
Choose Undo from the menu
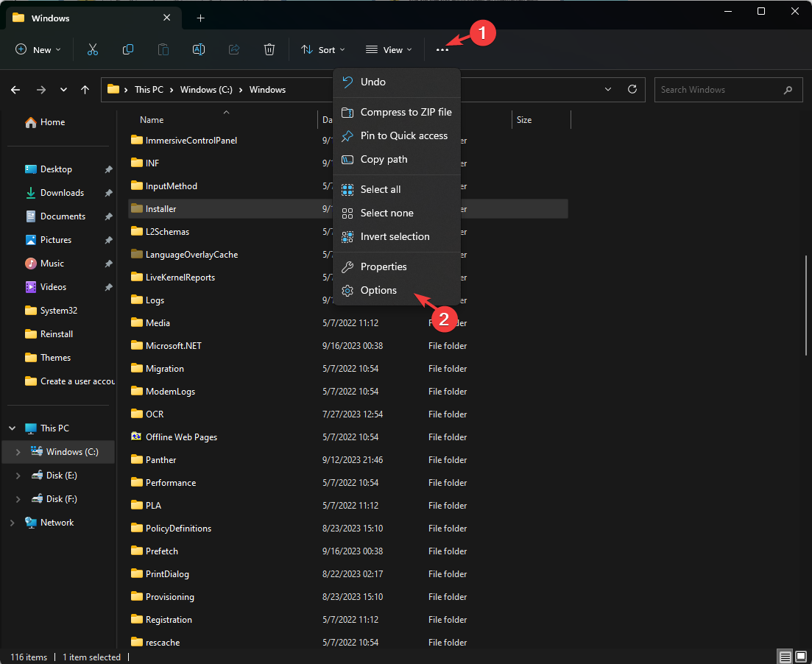(x=397, y=82)
